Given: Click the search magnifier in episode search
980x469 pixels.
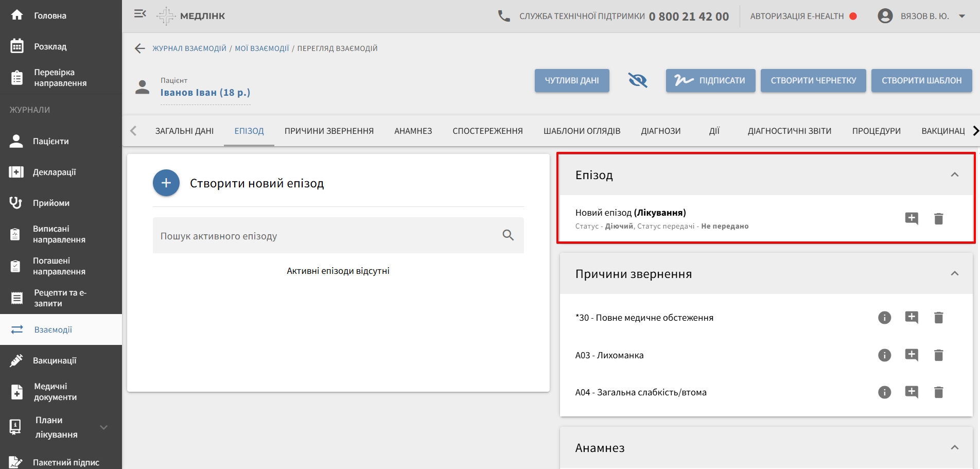Looking at the screenshot, I should pos(508,235).
